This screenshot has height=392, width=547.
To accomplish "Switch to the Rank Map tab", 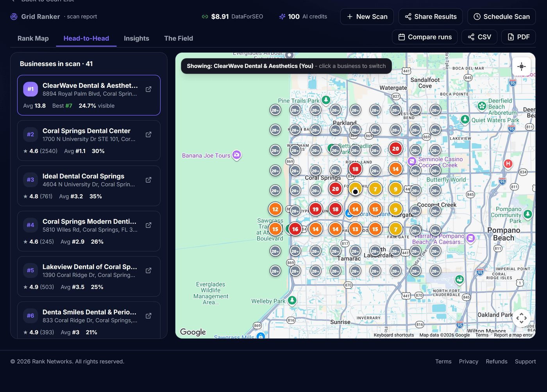I will point(33,38).
